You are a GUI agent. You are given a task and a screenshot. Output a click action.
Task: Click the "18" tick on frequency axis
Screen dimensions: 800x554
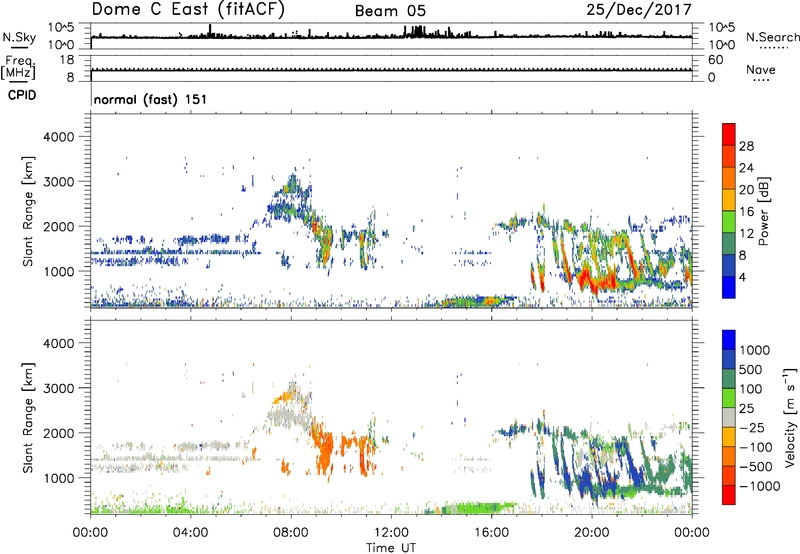coord(67,60)
